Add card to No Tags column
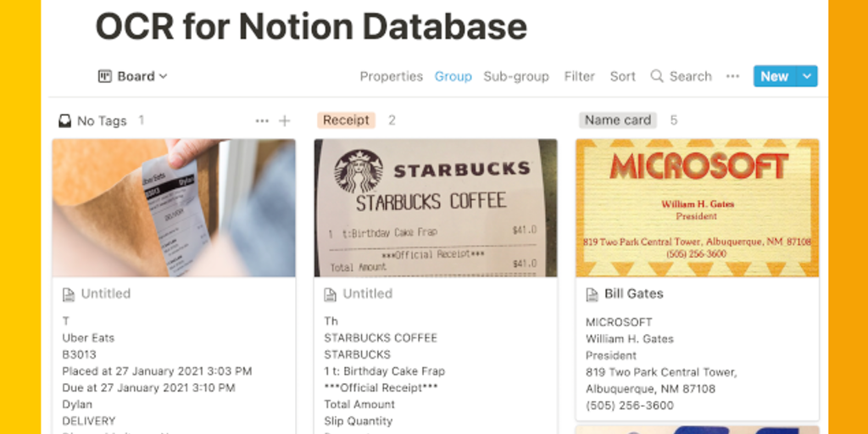868x434 pixels. click(285, 121)
